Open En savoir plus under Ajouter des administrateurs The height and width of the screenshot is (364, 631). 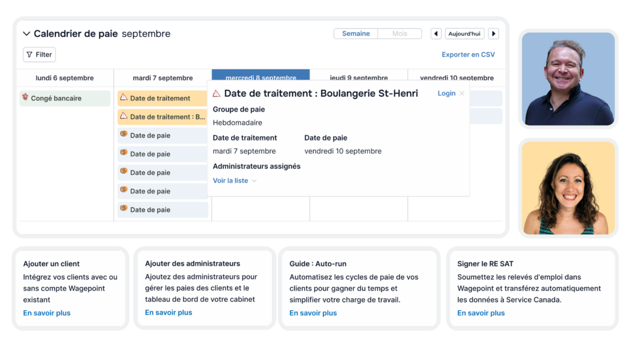169,312
